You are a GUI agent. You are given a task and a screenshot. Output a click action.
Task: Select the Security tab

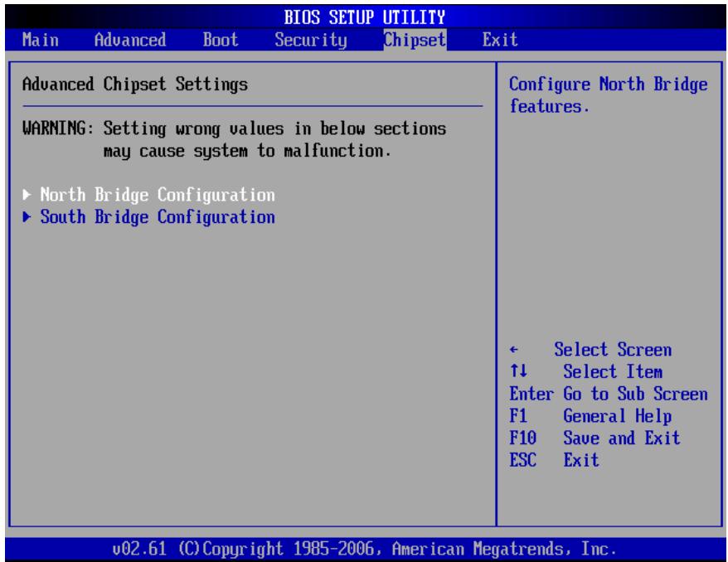(x=311, y=40)
